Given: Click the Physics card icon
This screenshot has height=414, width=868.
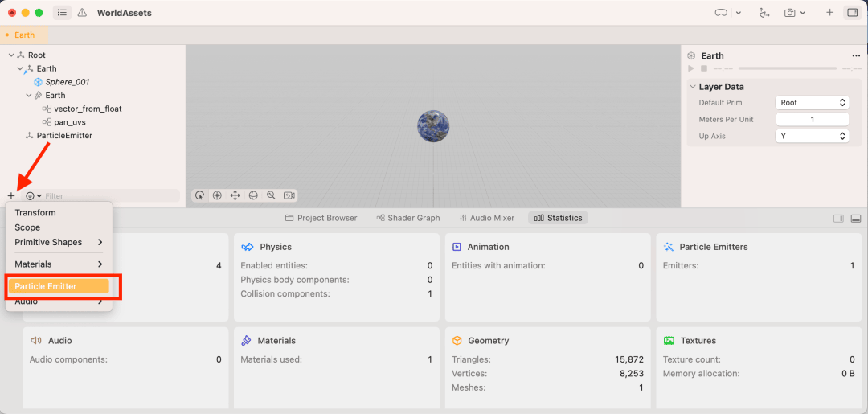Looking at the screenshot, I should (x=248, y=247).
